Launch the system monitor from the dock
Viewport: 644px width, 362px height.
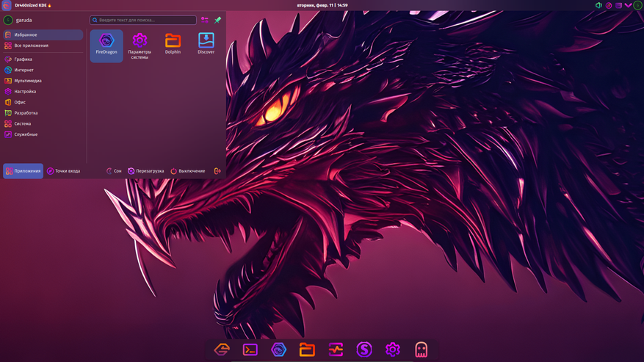[336, 350]
